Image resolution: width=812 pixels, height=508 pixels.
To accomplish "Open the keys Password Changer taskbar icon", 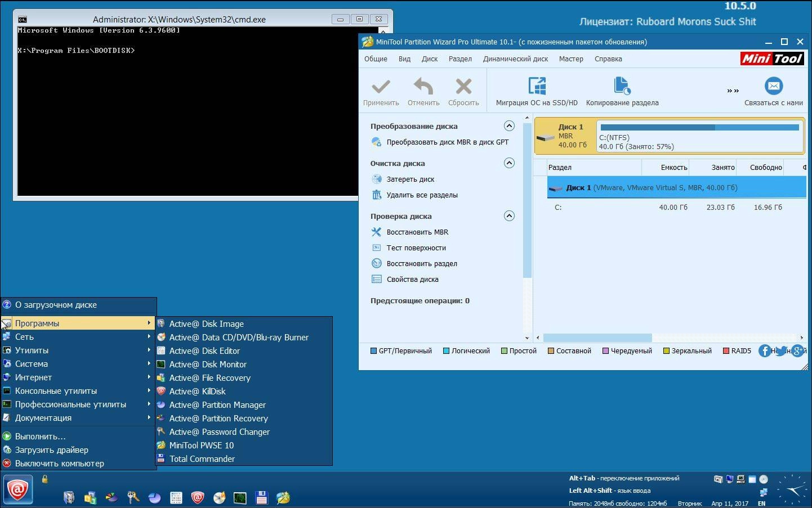I will pos(133,497).
